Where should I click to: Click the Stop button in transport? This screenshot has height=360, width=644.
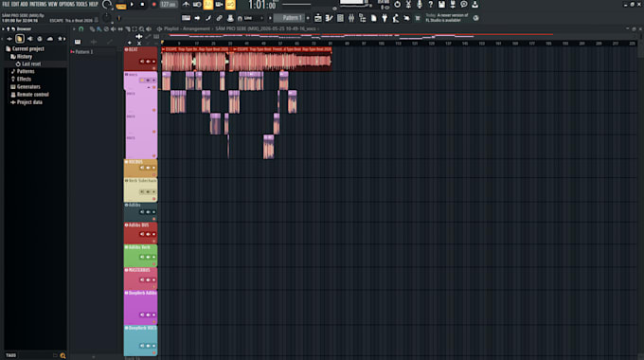[142, 5]
